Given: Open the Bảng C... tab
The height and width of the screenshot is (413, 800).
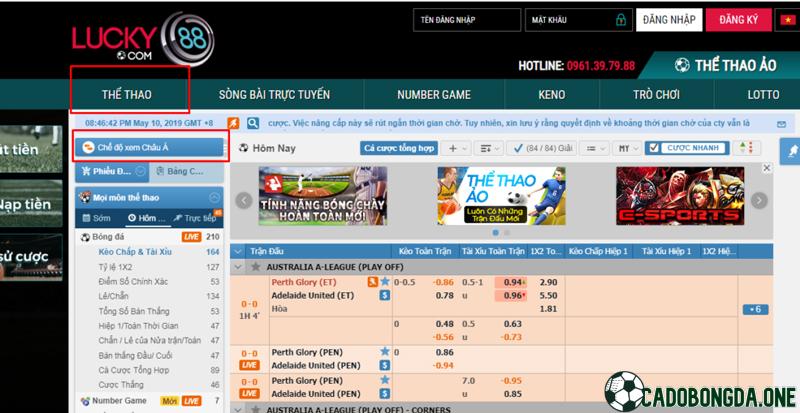Looking at the screenshot, I should (x=186, y=172).
